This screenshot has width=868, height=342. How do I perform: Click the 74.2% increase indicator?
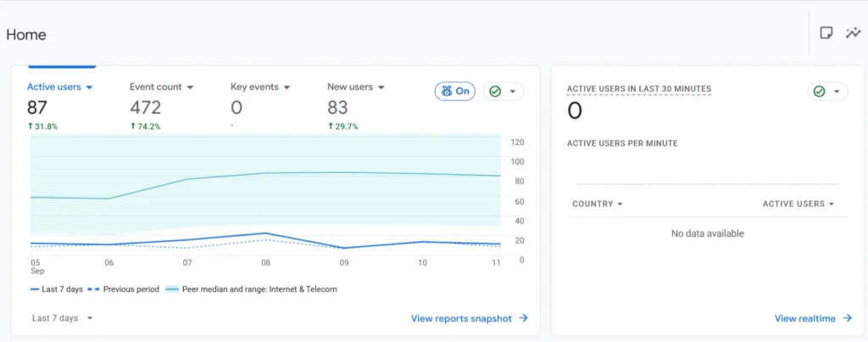click(145, 126)
